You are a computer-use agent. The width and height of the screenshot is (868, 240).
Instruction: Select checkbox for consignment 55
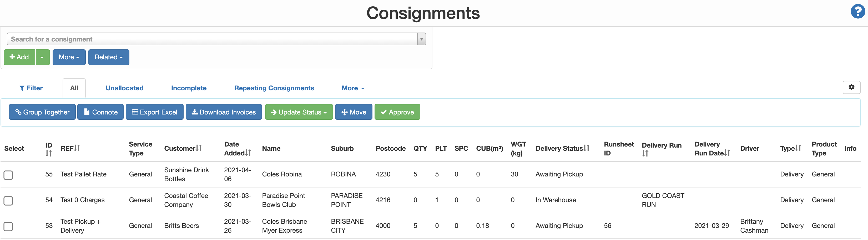(8, 175)
